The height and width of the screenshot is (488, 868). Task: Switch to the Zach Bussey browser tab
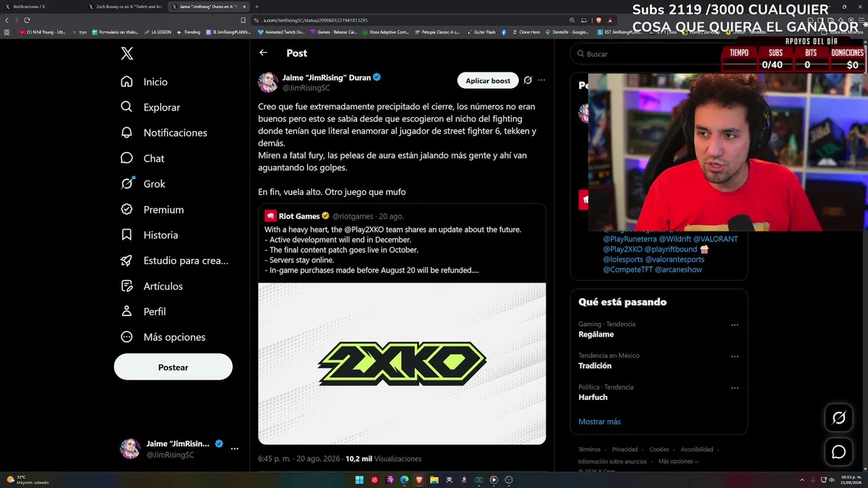pyautogui.click(x=125, y=7)
